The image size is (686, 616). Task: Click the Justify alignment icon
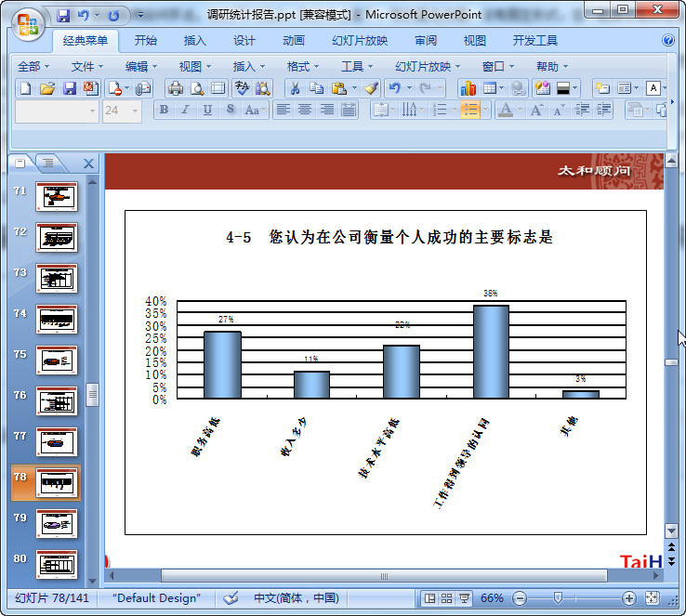click(x=349, y=110)
